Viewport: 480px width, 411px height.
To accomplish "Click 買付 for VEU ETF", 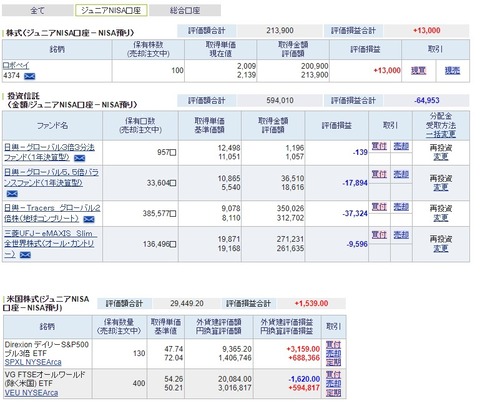I will 333,375.
